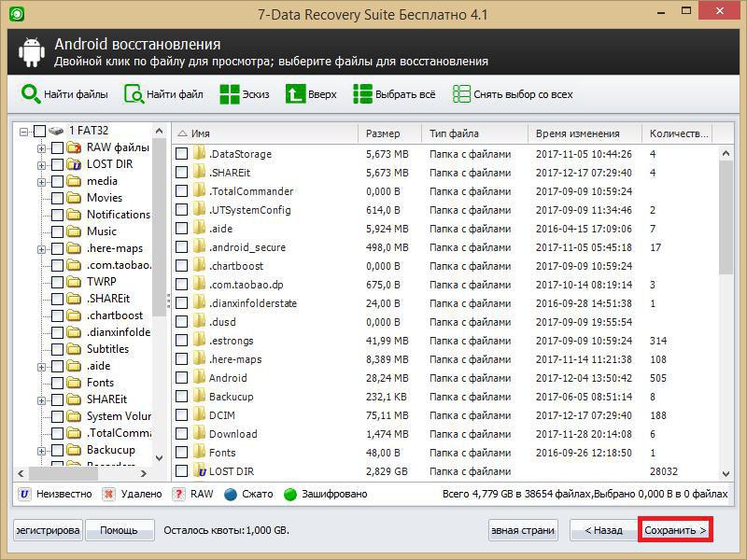Click the Удалено legend icon
The image size is (747, 560).
108,494
